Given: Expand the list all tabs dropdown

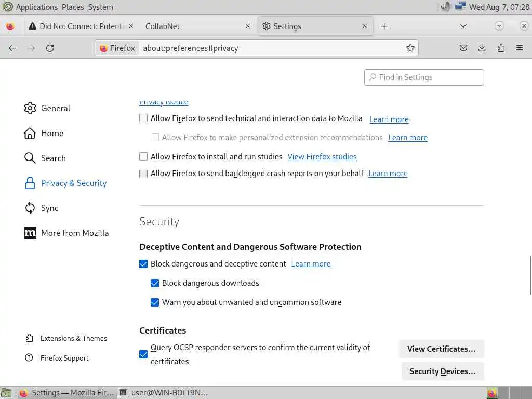Looking at the screenshot, I should pos(463,26).
